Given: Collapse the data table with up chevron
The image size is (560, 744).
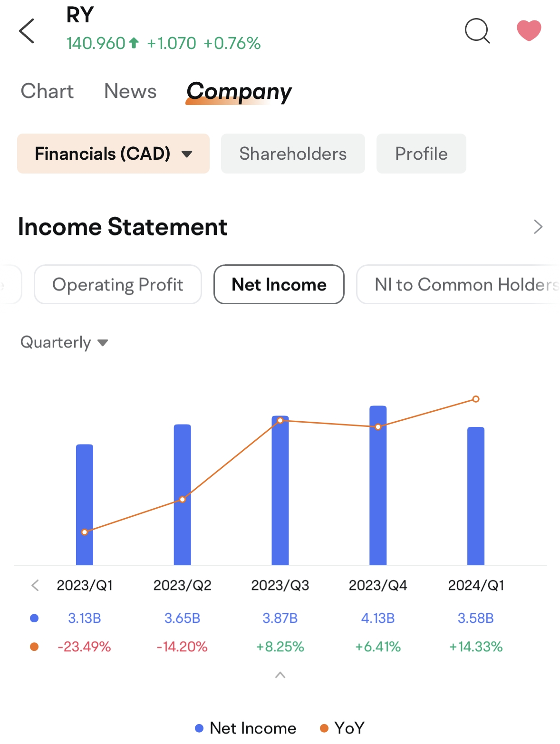Looking at the screenshot, I should point(280,675).
